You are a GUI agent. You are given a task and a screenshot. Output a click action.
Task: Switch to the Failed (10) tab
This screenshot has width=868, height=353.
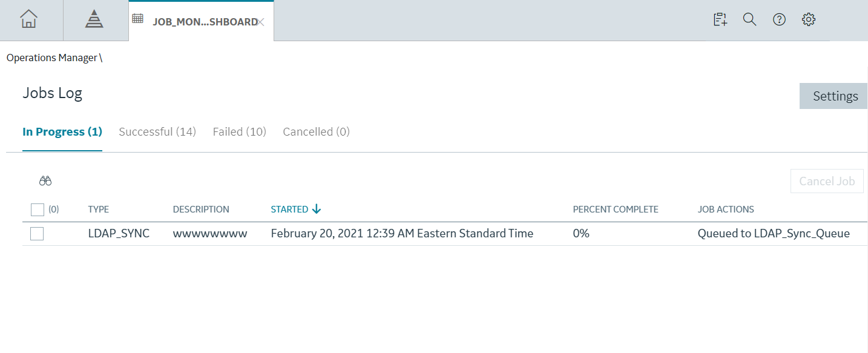[240, 131]
